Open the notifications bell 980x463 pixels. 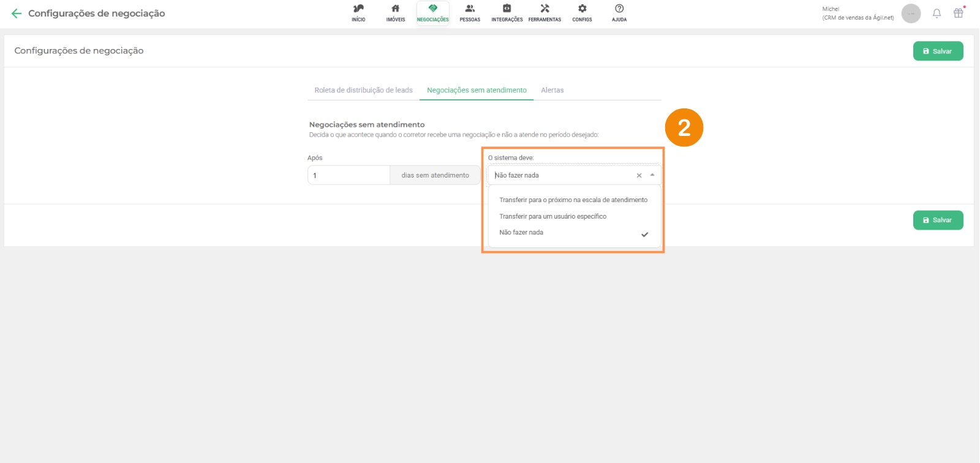click(x=937, y=13)
